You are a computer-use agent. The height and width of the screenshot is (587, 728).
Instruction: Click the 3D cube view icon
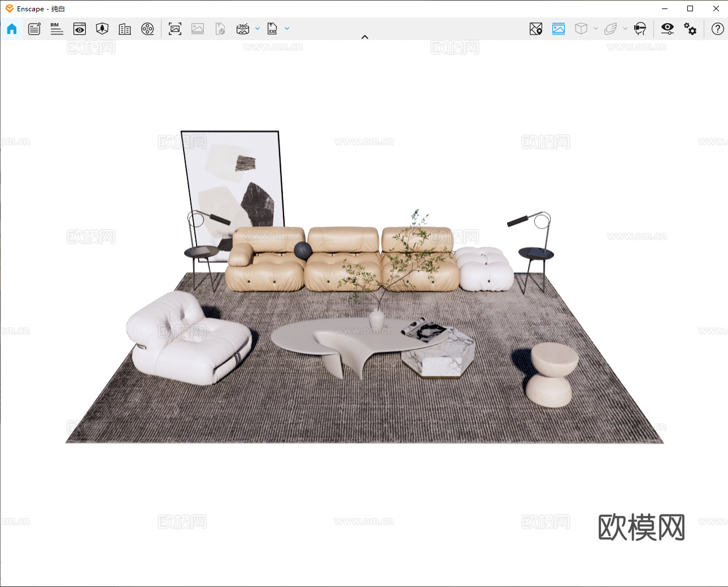point(581,29)
